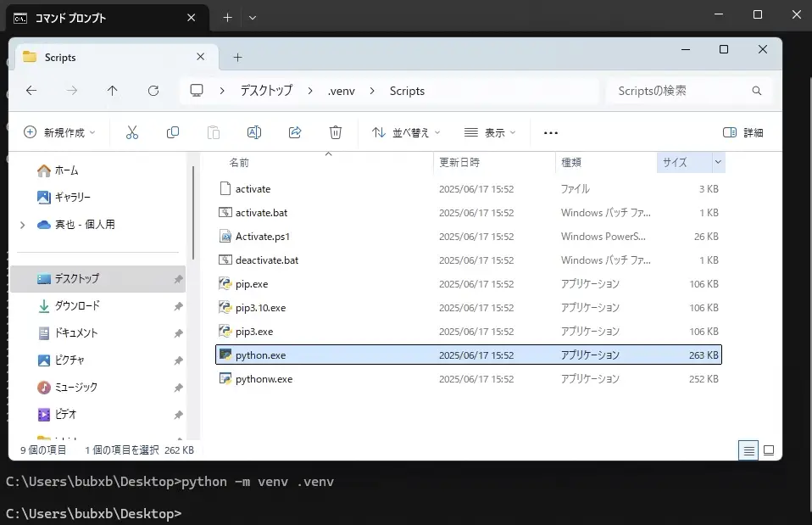Close the Scripts Explorer tab

[200, 57]
